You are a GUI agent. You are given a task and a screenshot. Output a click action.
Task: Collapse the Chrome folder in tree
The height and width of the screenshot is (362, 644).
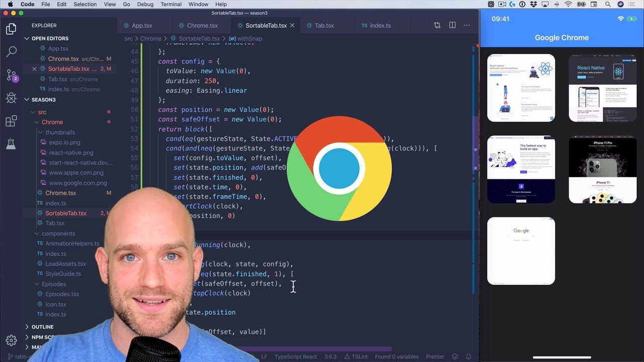70,122
